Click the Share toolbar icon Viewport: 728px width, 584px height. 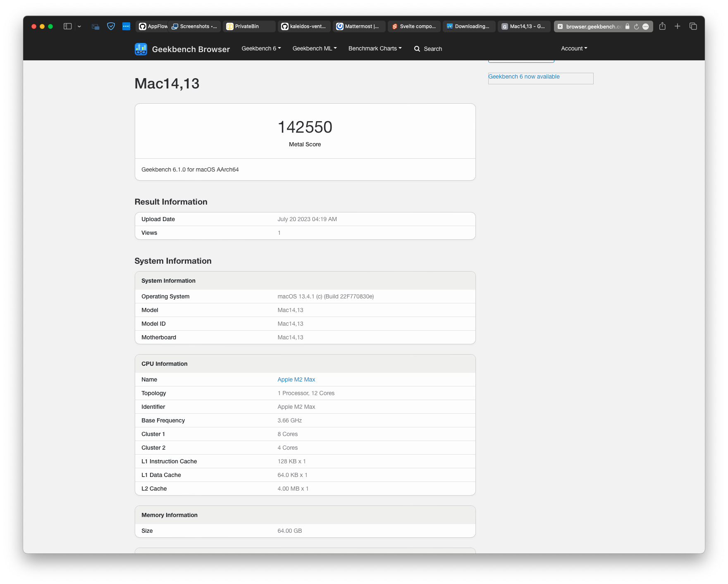coord(662,26)
